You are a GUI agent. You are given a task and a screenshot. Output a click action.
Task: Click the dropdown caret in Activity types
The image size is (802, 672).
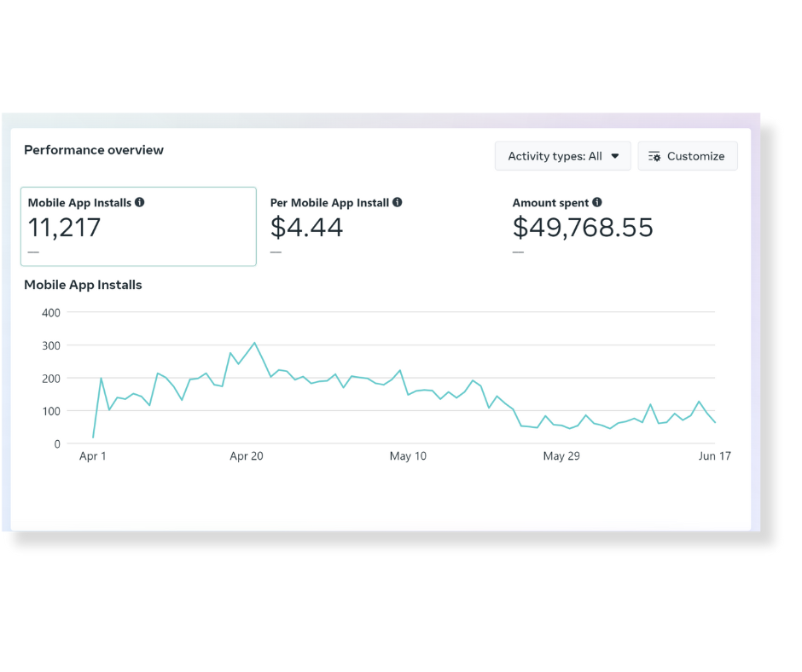pos(615,156)
